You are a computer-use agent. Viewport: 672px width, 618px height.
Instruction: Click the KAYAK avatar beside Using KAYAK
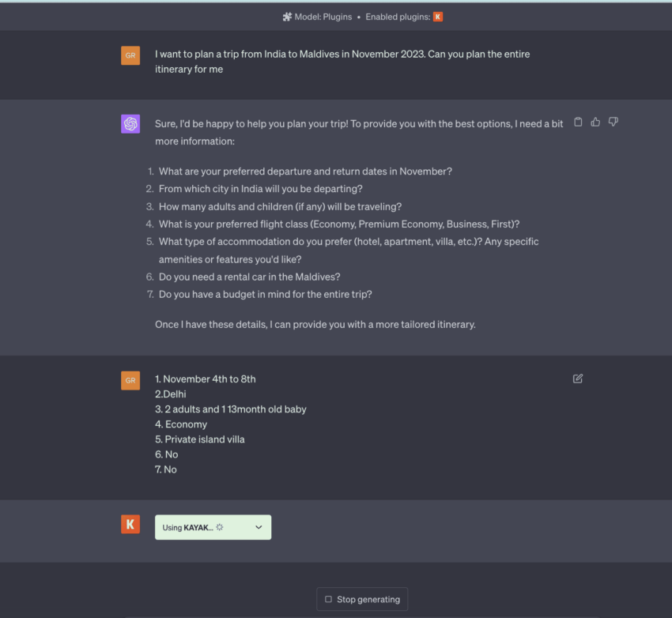pyautogui.click(x=130, y=524)
